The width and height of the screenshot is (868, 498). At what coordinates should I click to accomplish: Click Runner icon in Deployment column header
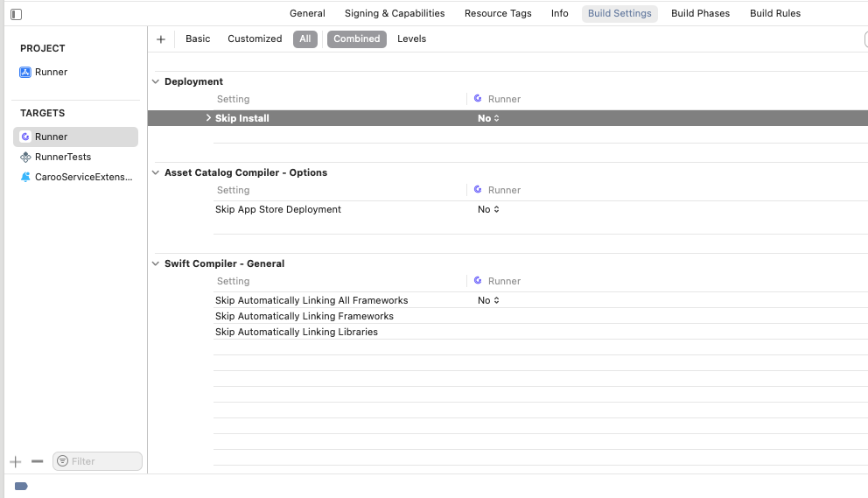478,99
